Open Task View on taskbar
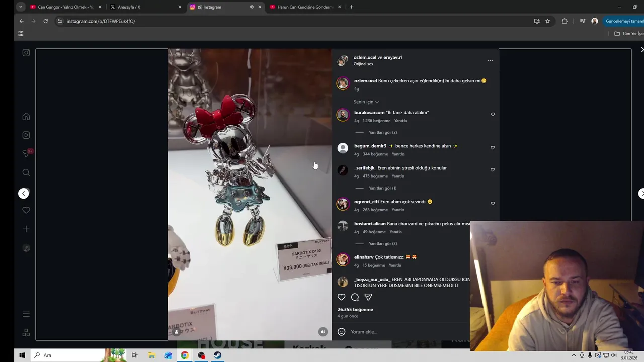The height and width of the screenshot is (362, 644). point(135,355)
